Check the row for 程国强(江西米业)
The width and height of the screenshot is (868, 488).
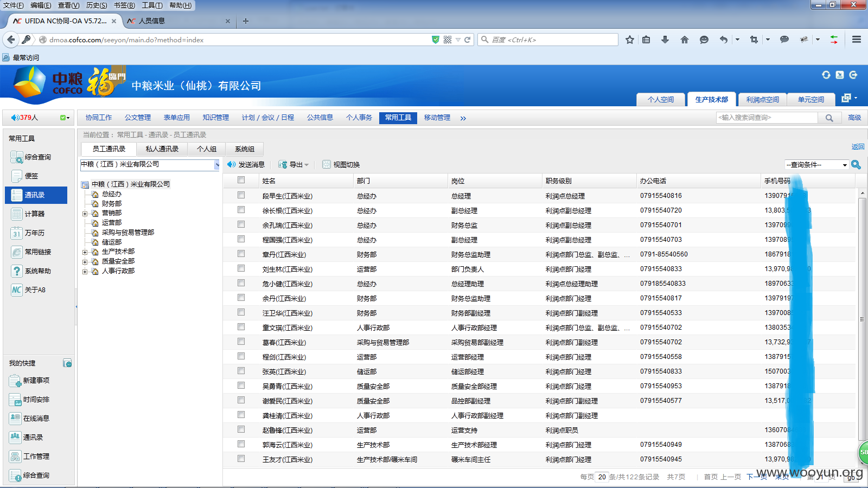coord(241,239)
